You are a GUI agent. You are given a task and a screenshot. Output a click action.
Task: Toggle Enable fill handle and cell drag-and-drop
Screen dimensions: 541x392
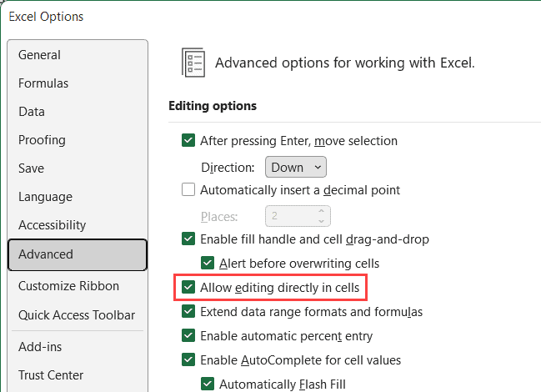click(188, 239)
